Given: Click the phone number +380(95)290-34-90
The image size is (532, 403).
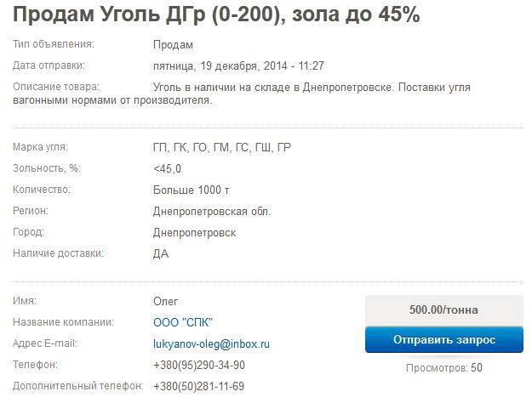Looking at the screenshot, I should point(199,365).
